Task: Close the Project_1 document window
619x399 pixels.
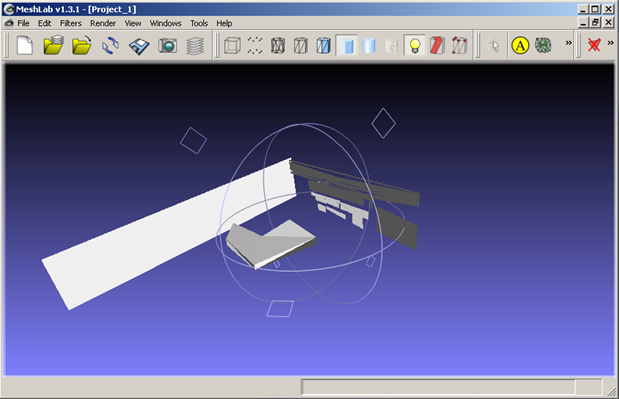Action: pos(609,22)
